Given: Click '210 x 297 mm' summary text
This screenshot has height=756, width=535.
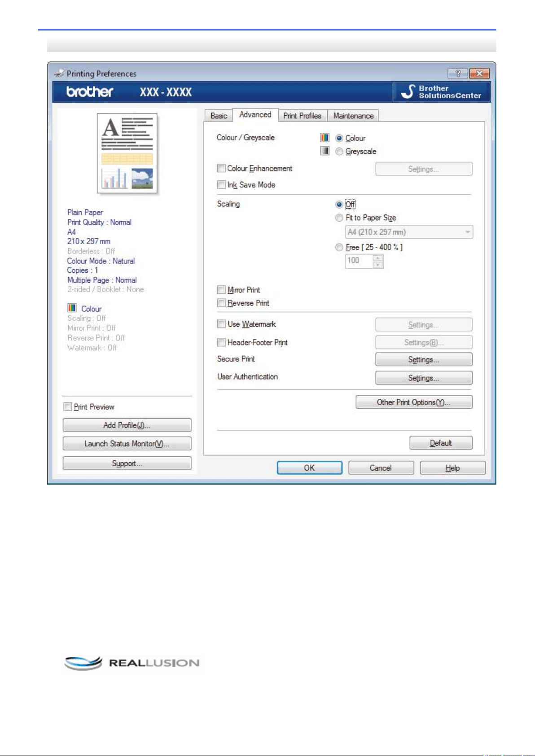Looking at the screenshot, I should click(x=88, y=241).
